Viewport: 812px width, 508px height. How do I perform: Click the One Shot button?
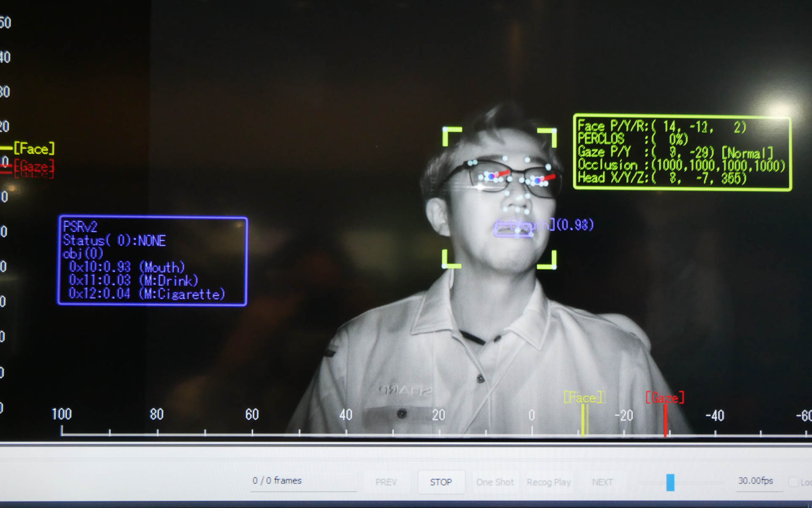494,482
